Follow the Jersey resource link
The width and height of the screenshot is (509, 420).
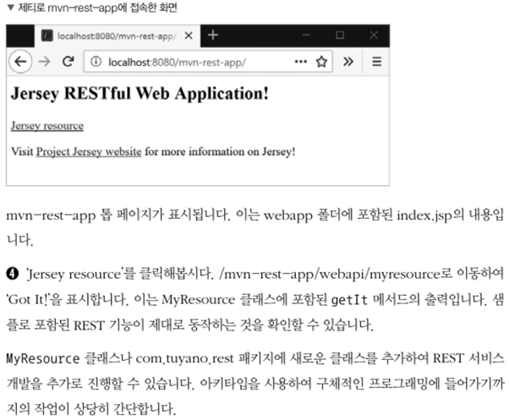(x=47, y=126)
